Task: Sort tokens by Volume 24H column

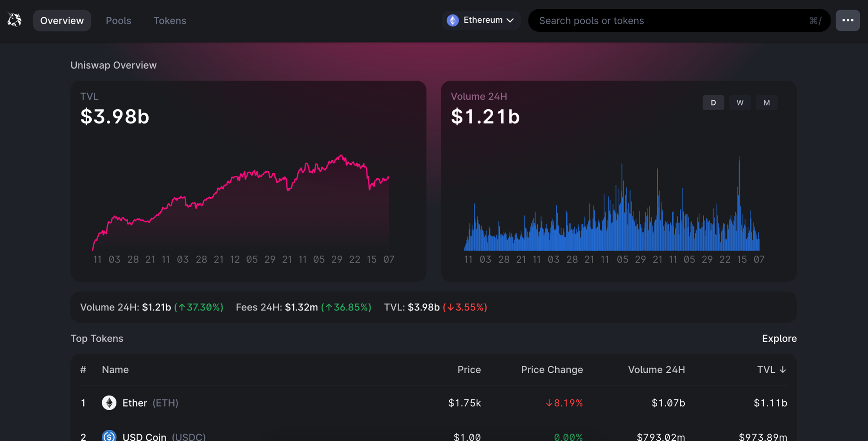Action: pos(656,370)
